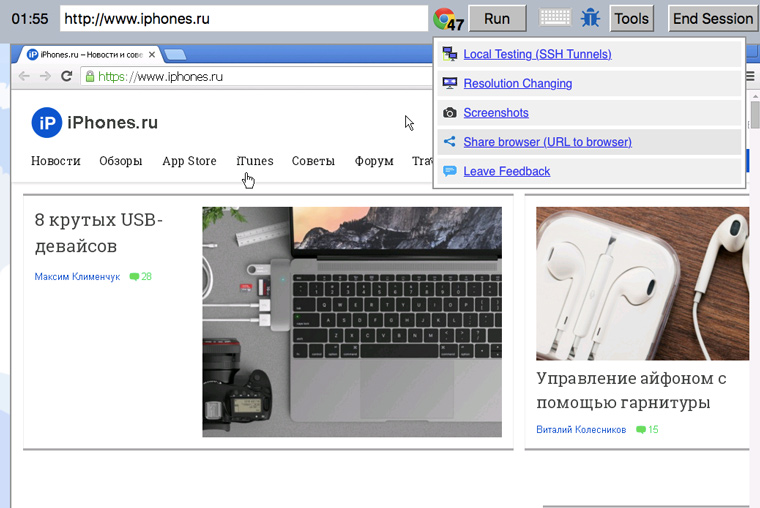
Task: Reload the page with refresh icon
Action: coord(66,76)
